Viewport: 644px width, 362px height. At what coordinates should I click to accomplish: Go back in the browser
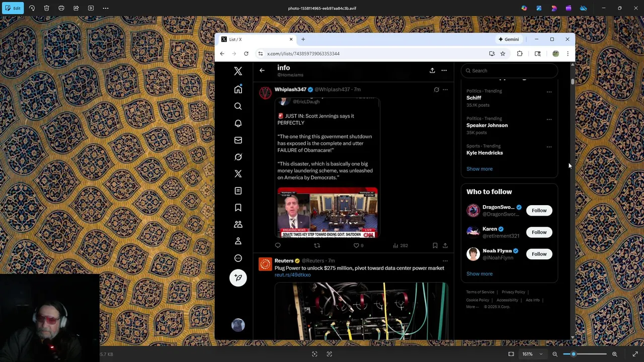222,53
